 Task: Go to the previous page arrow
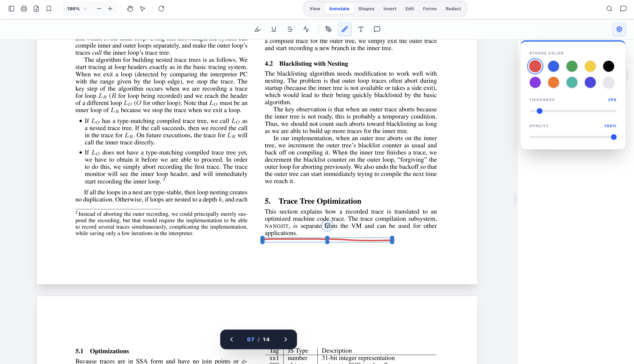[231, 339]
